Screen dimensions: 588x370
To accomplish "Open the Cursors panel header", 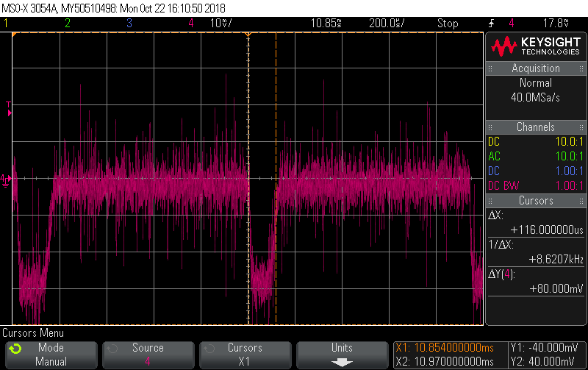I will tap(536, 201).
